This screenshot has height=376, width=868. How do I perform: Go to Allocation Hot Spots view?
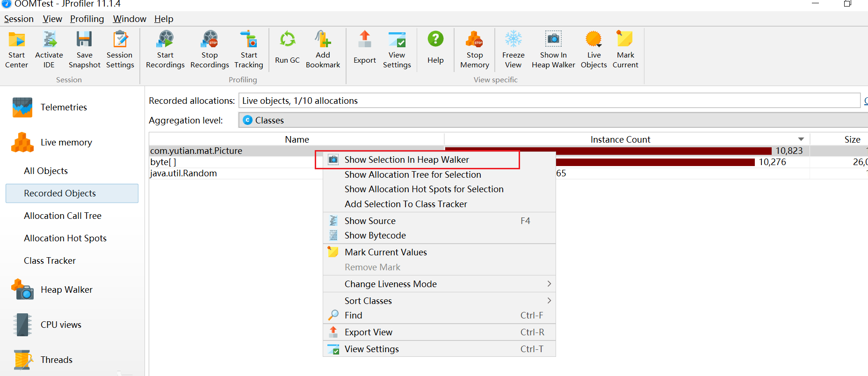pyautogui.click(x=65, y=238)
